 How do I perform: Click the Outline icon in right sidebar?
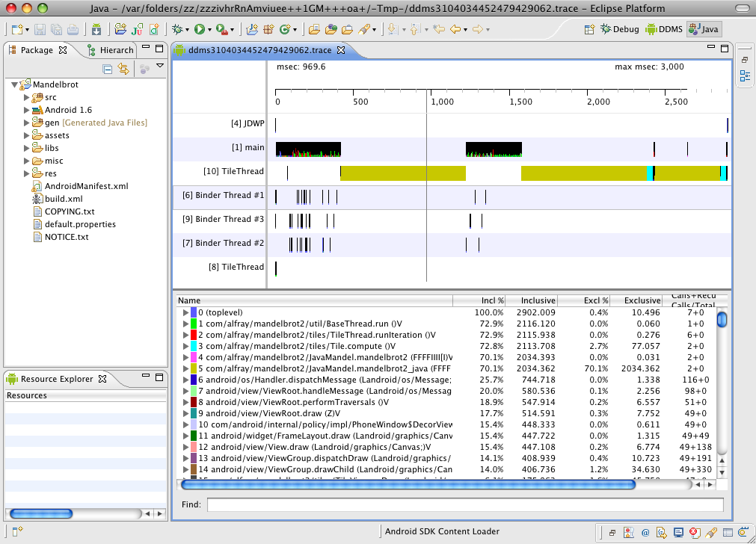point(745,75)
